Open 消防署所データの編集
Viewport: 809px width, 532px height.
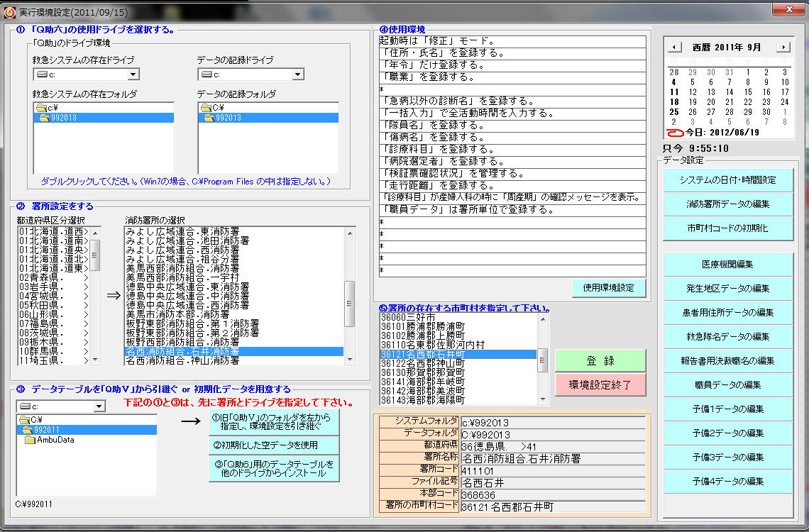(727, 204)
